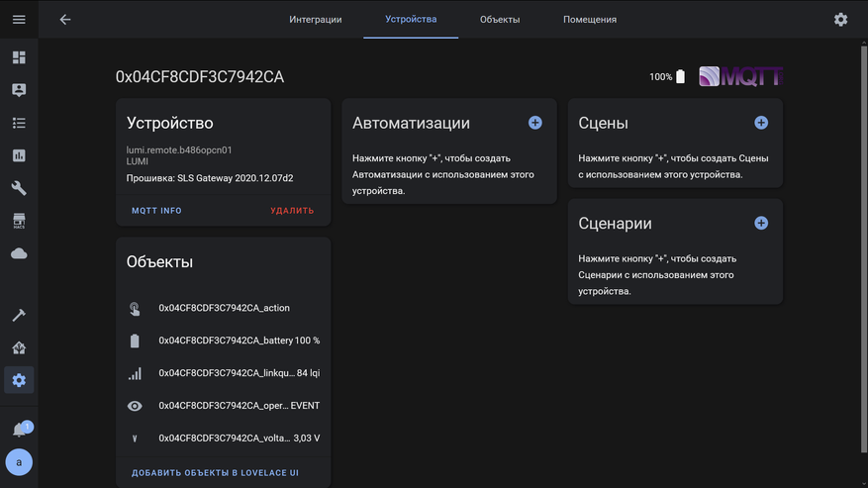Click the lumi.remote.b486opcn01 model text
868x488 pixels.
[x=179, y=150]
